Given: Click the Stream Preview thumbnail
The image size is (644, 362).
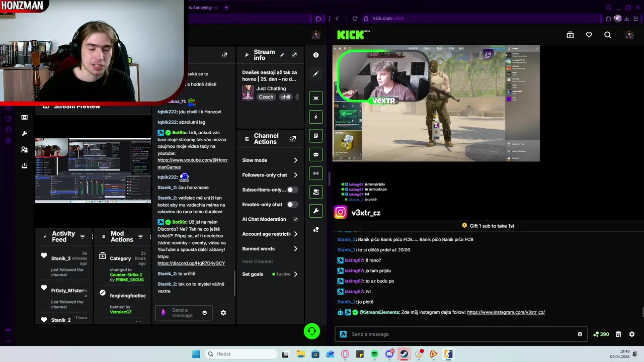Looking at the screenshot, I should click(x=93, y=170).
